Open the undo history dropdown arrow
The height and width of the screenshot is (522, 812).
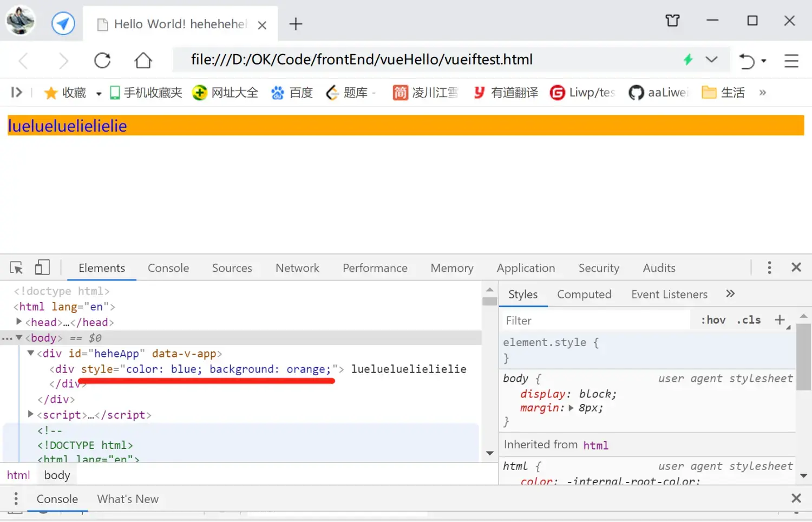pos(764,61)
